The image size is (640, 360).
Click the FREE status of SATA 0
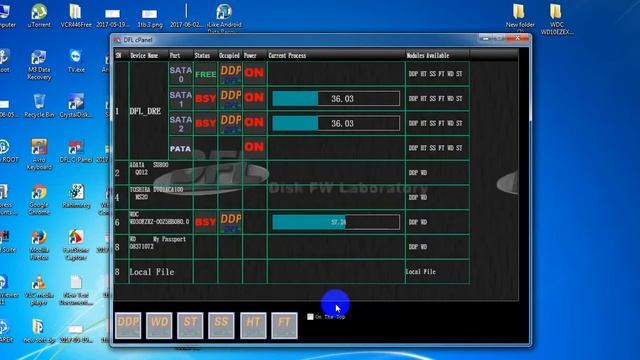(x=205, y=74)
